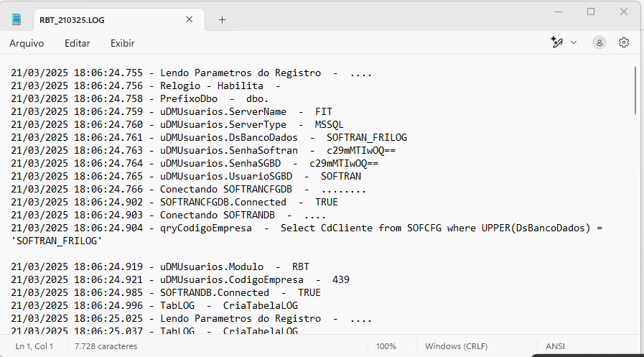Screen dimensions: 644x357
Task: Click the ANSI encoding indicator
Action: pyautogui.click(x=556, y=346)
